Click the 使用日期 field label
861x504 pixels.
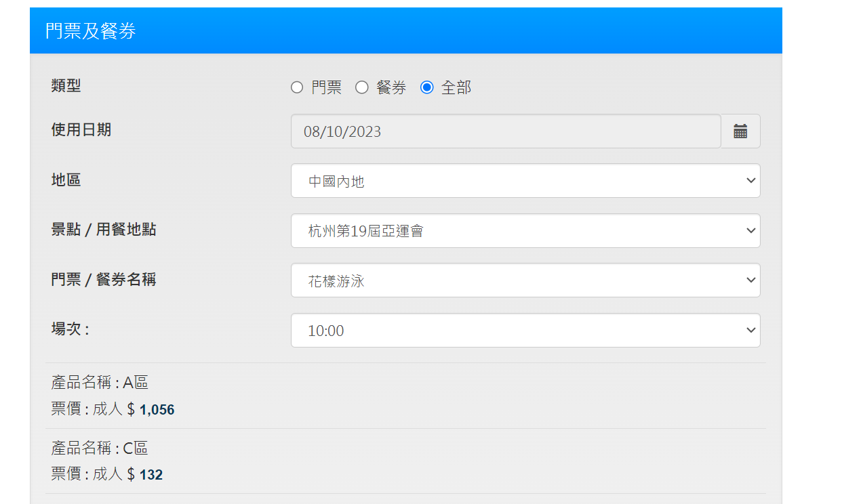[81, 130]
